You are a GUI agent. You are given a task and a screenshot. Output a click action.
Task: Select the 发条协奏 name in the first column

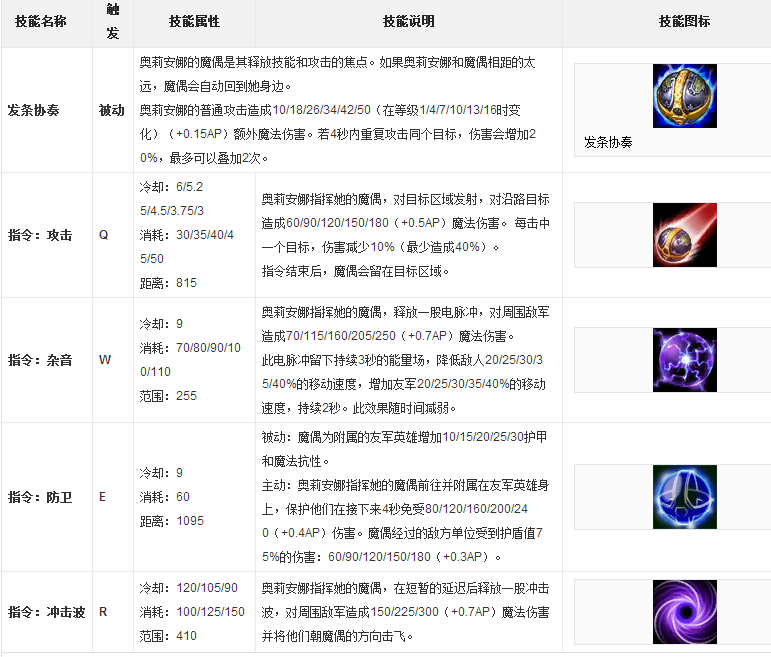[x=32, y=110]
